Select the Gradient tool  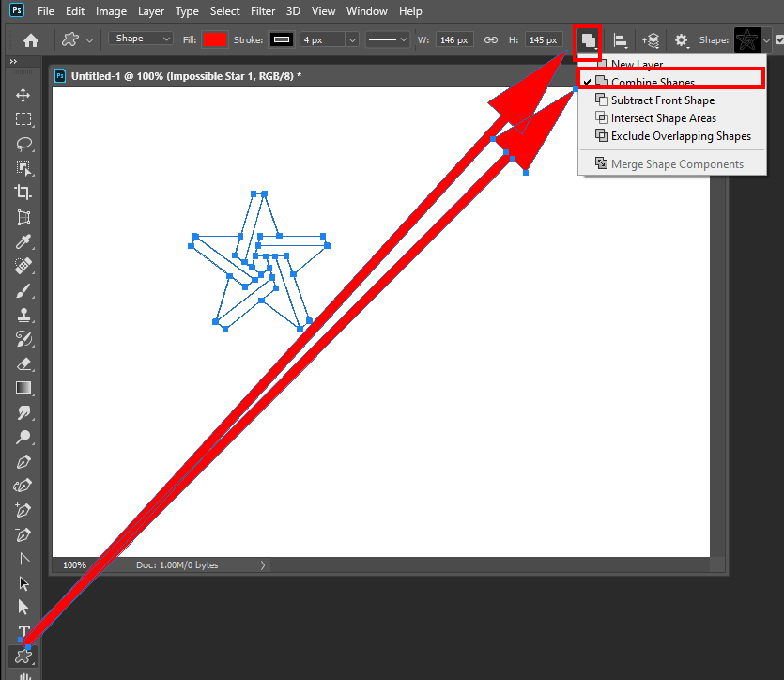(23, 388)
